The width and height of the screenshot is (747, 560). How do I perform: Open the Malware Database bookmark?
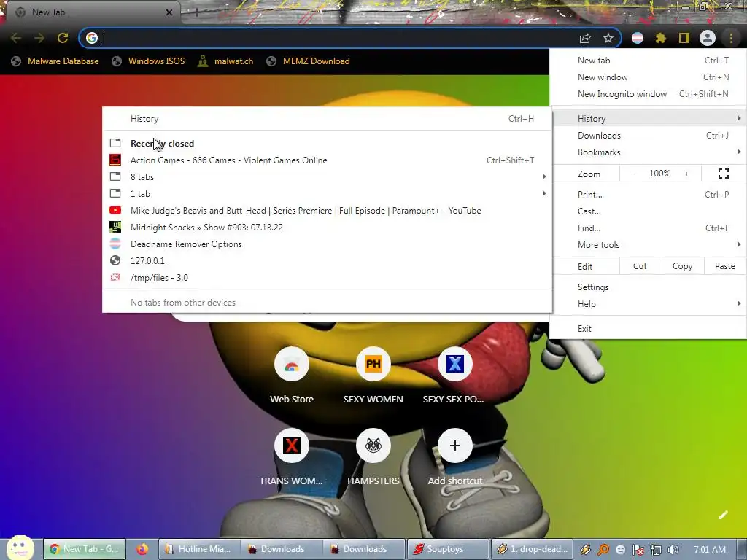(x=55, y=61)
